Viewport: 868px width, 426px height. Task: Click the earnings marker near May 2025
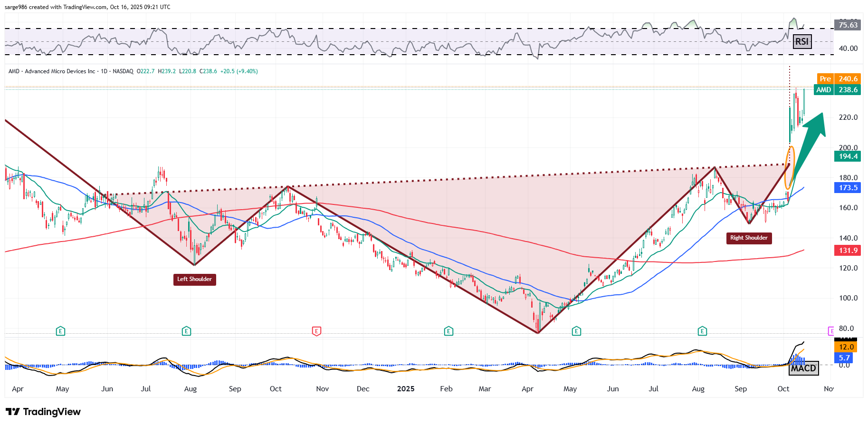click(576, 331)
